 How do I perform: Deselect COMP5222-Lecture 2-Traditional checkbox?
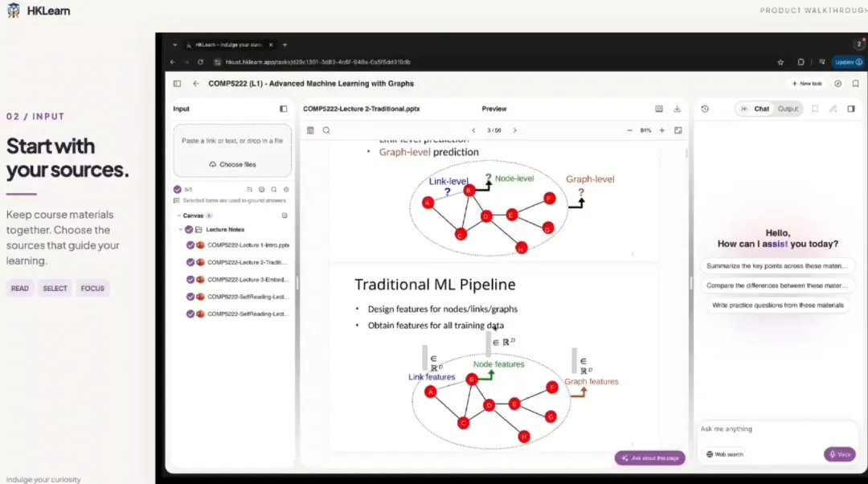[x=190, y=262]
